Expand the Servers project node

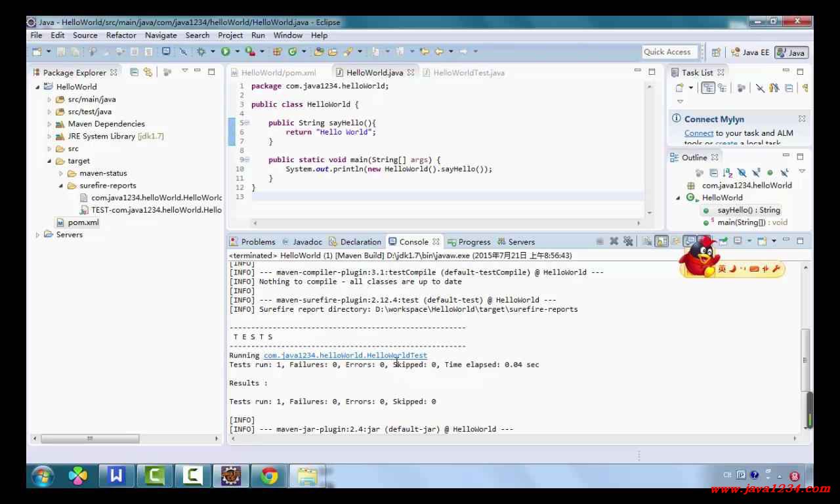(x=37, y=235)
